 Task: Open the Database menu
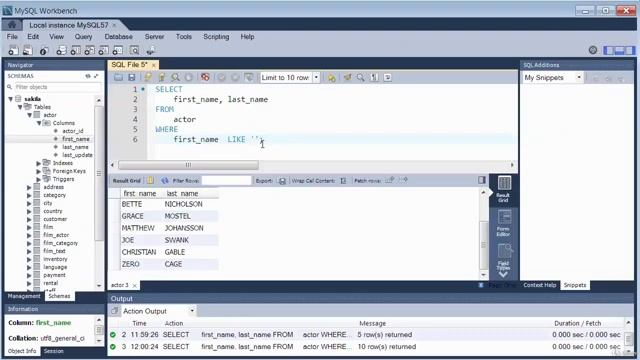coord(118,37)
